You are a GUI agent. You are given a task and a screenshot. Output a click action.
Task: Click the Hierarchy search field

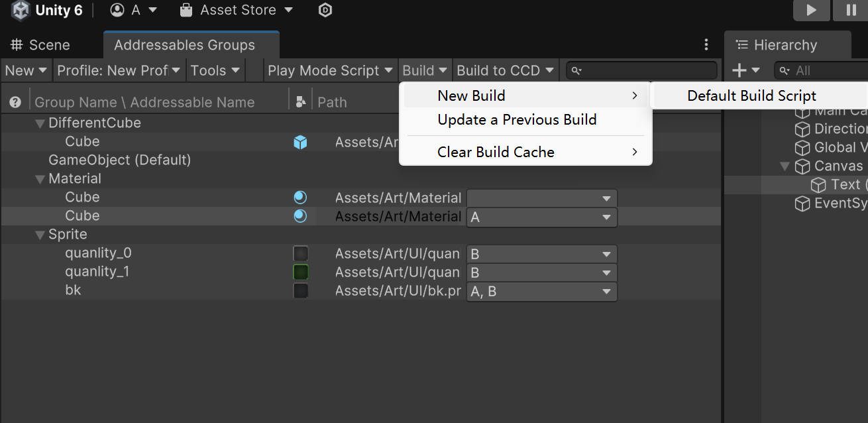click(822, 70)
